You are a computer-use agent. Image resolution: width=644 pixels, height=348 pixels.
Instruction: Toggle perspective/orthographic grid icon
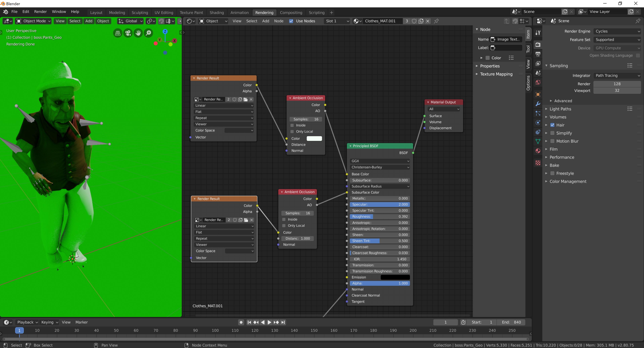tap(117, 33)
